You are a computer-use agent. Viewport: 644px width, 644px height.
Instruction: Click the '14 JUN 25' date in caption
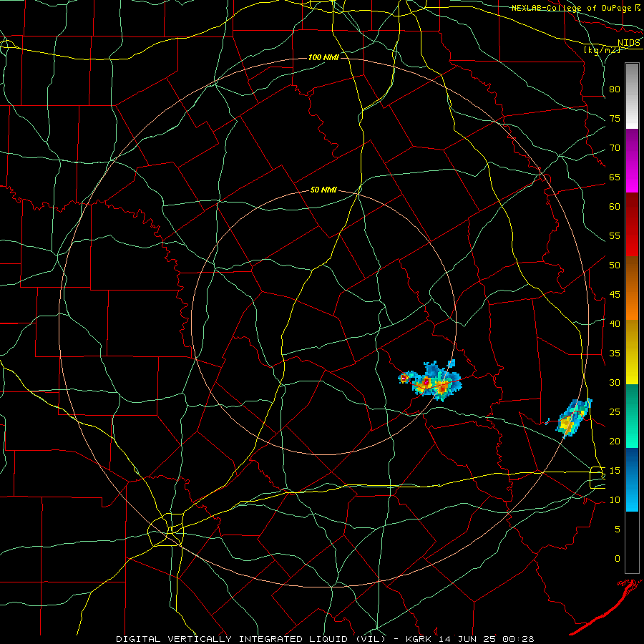coord(467,639)
